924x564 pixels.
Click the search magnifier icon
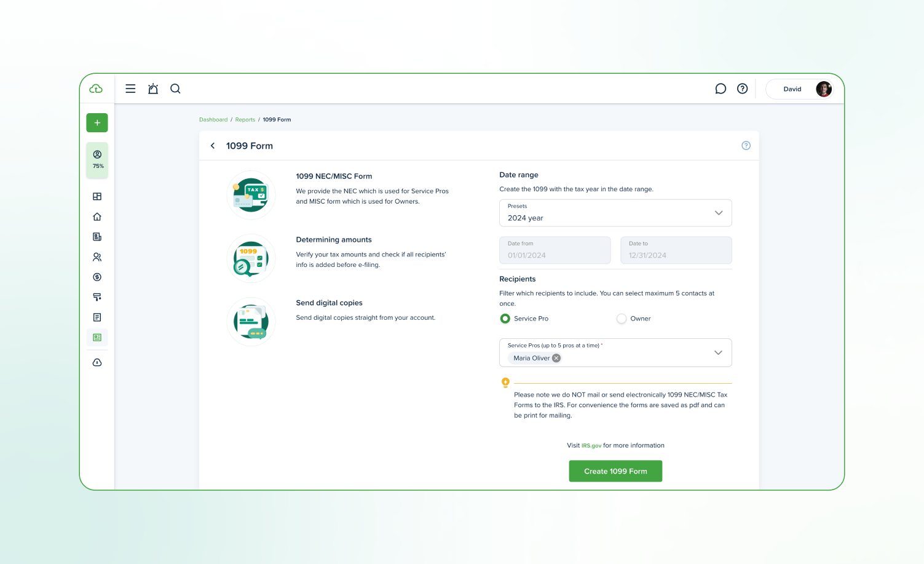175,89
